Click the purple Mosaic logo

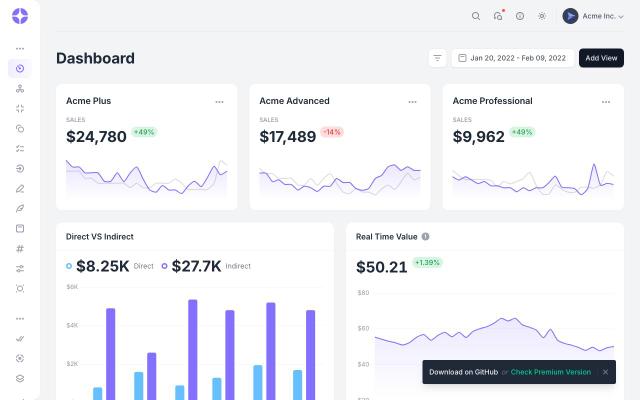20,16
